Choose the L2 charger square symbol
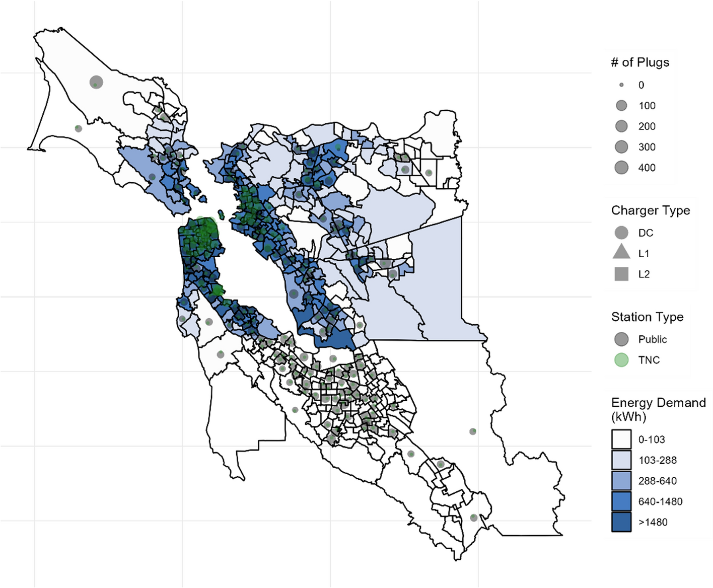The image size is (713, 588). [621, 274]
